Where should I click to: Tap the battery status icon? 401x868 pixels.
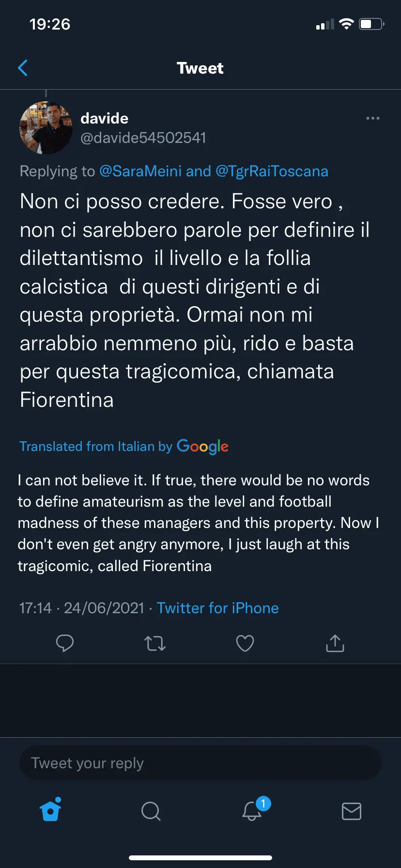point(371,24)
